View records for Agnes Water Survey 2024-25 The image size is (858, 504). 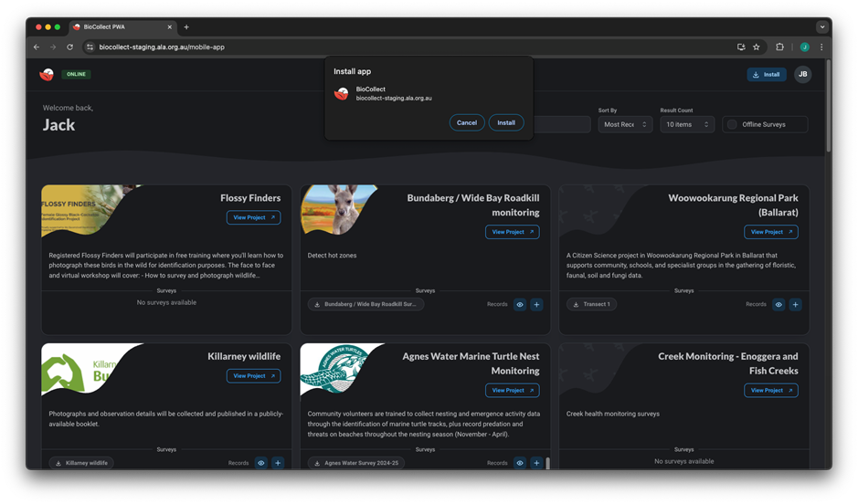click(x=520, y=463)
